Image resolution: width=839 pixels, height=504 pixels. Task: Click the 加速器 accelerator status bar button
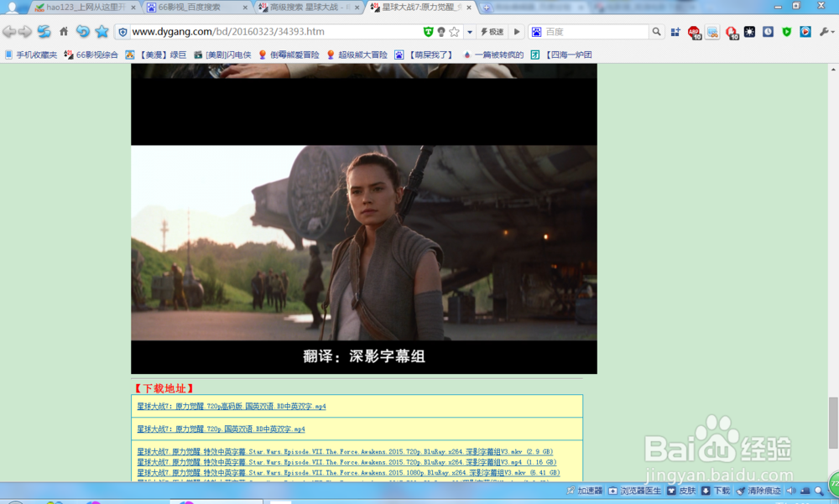click(x=585, y=491)
